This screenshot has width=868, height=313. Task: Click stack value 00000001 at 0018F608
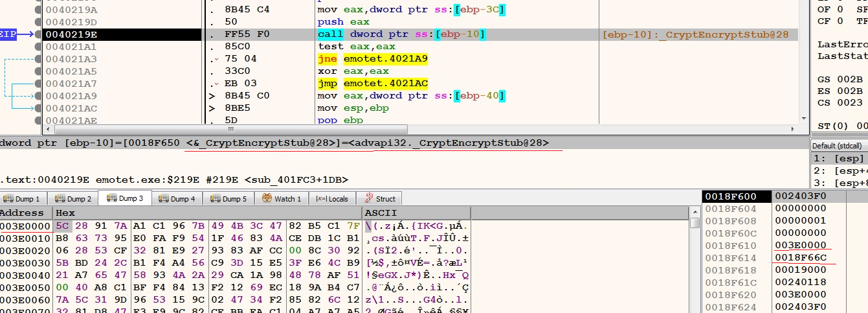pyautogui.click(x=801, y=221)
